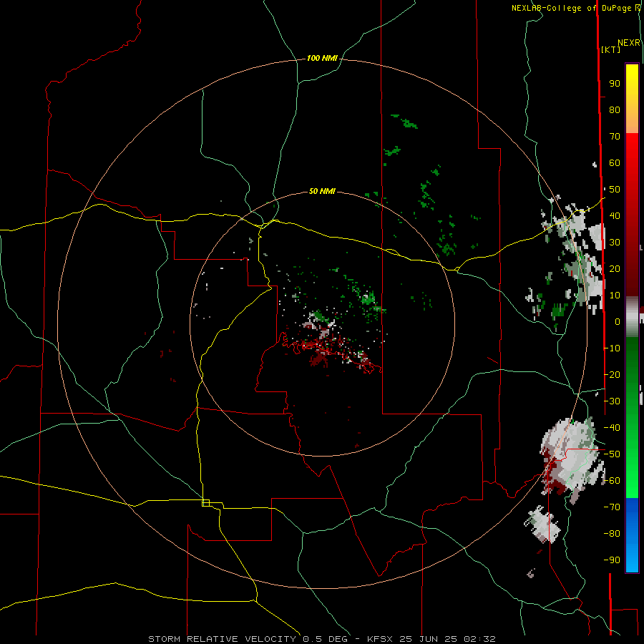Image resolution: width=644 pixels, height=644 pixels.
Task: Select the bright green color bar segment
Action: (632, 460)
